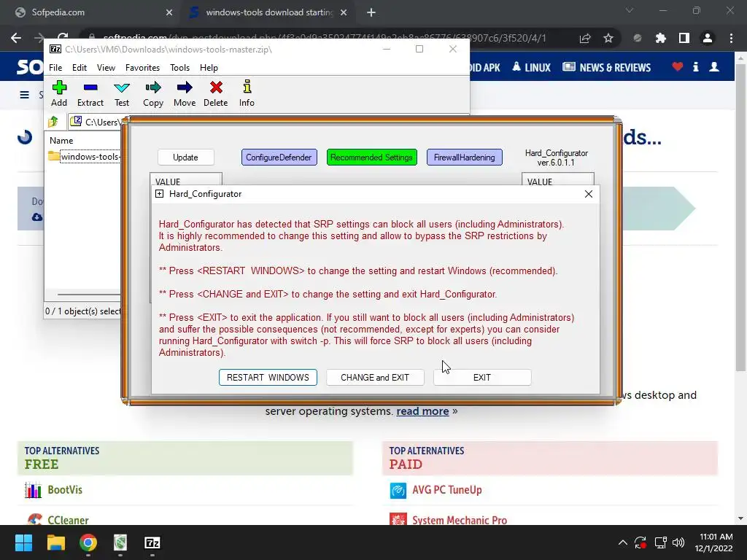Viewport: 747px width, 560px height.
Task: Click the EXIT button in the dialog
Action: pos(482,378)
